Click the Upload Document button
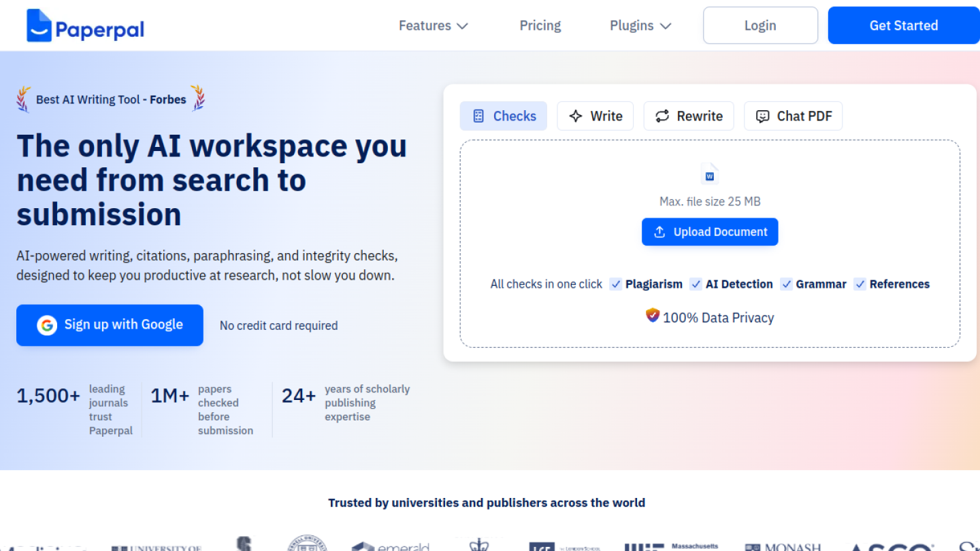This screenshot has width=980, height=551. 710,232
